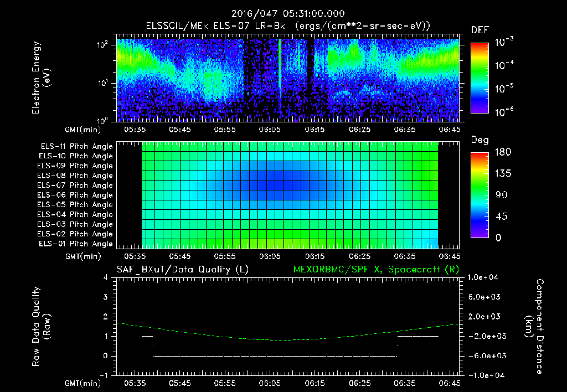Click the 45 label on Deg scale
This screenshot has height=392, width=567.
coord(501,216)
